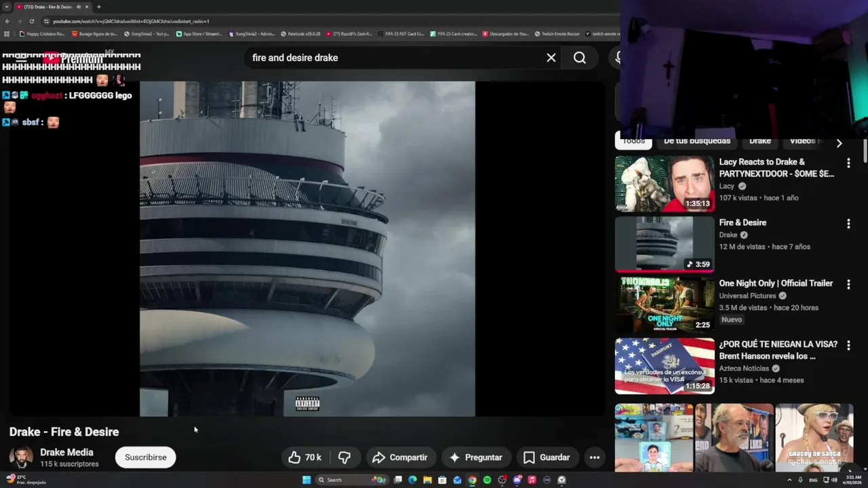Like the video with thumbs up
Viewport: 868px width, 488px height.
[x=306, y=457]
